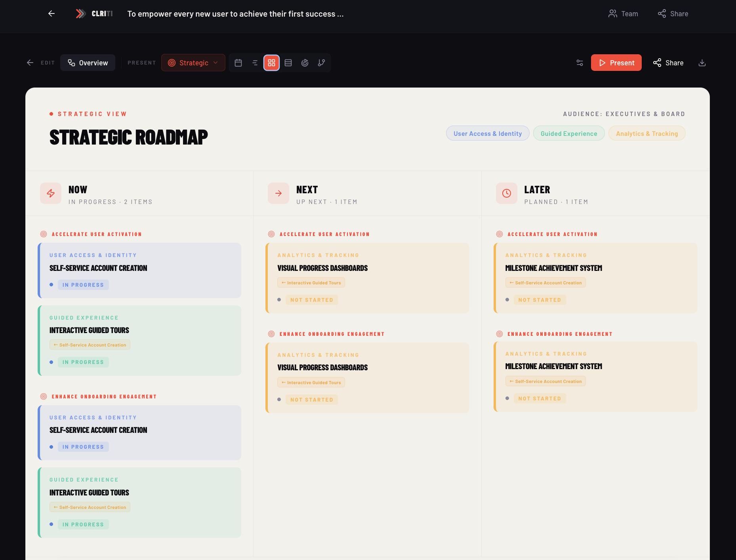Open the table view icon
This screenshot has width=736, height=560.
click(x=288, y=63)
